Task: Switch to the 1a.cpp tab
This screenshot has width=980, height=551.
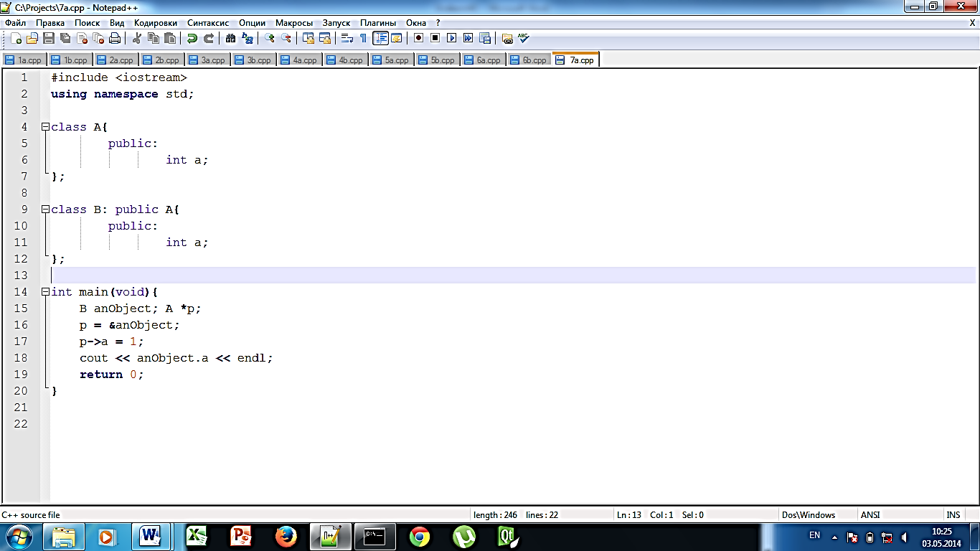Action: 24,60
